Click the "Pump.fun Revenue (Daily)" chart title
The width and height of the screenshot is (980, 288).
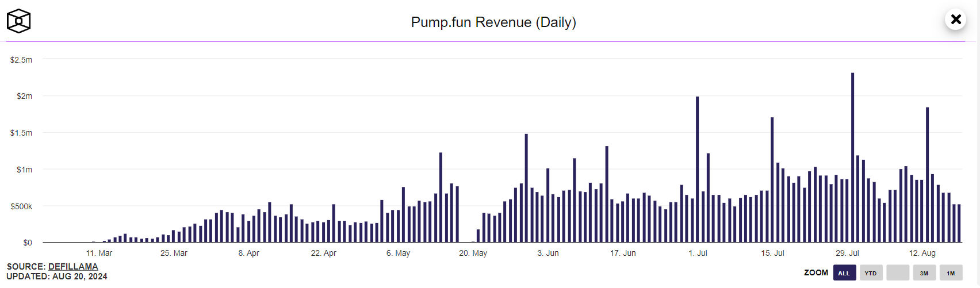(493, 22)
